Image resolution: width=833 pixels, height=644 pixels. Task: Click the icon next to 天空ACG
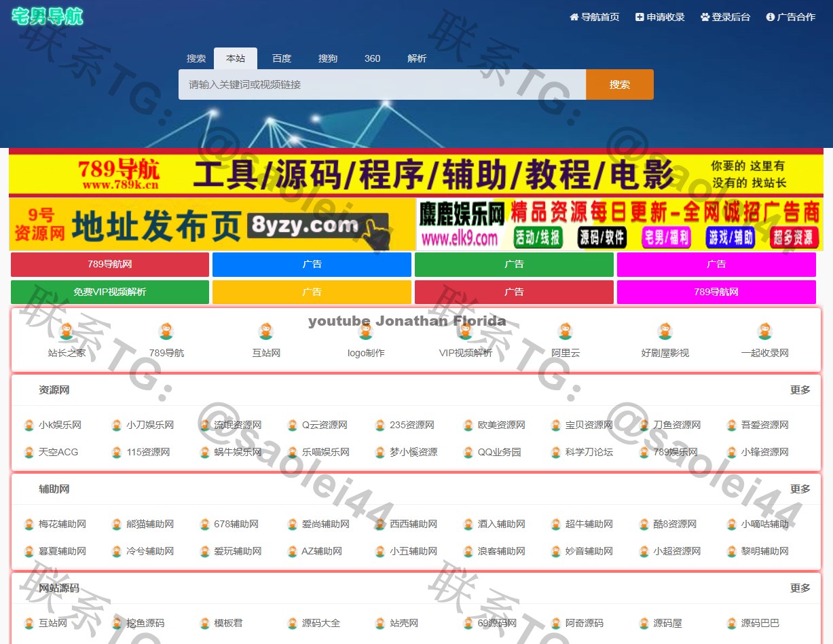pos(29,453)
